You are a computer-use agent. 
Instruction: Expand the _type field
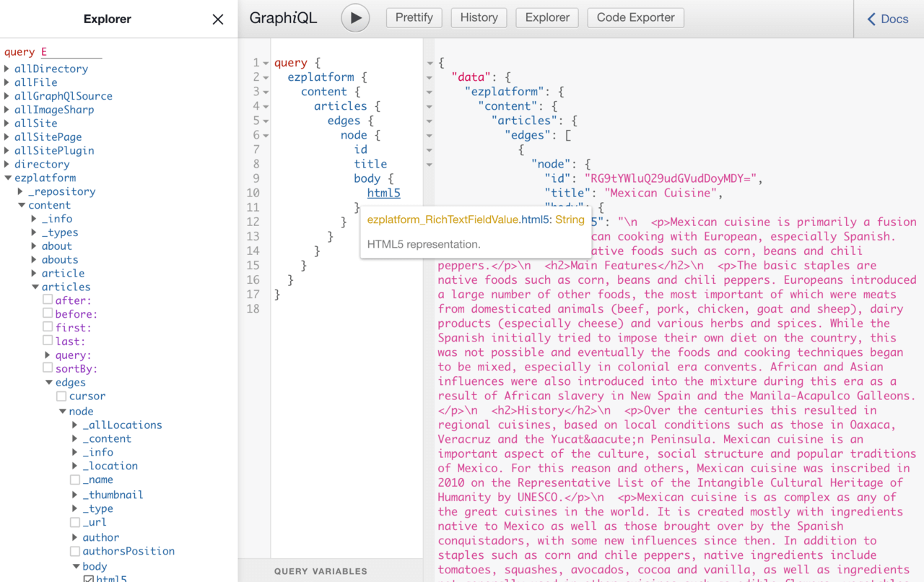75,509
